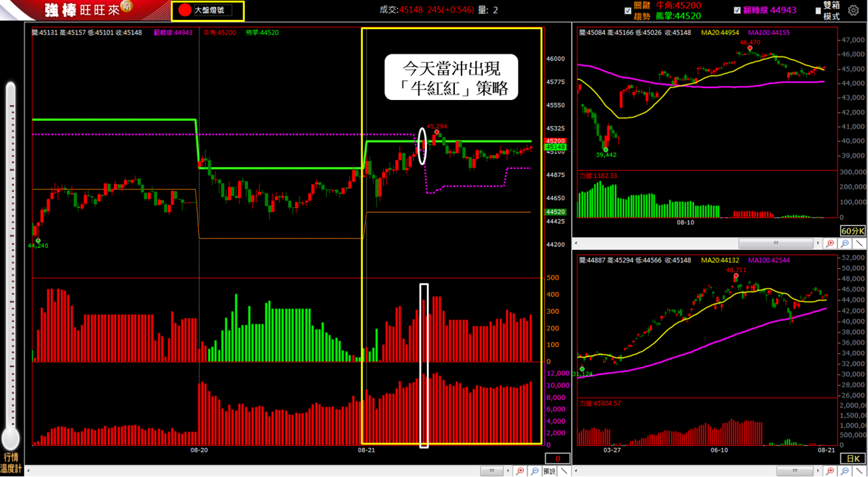This screenshot has height=477, width=868.
Task: Click the red 45200 price tag on main axis
Action: pos(555,141)
